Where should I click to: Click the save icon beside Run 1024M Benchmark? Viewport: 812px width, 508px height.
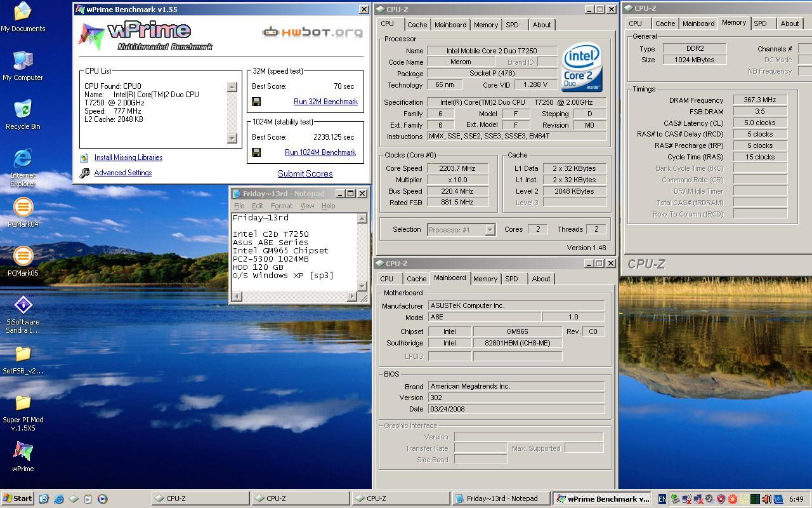pyautogui.click(x=256, y=152)
